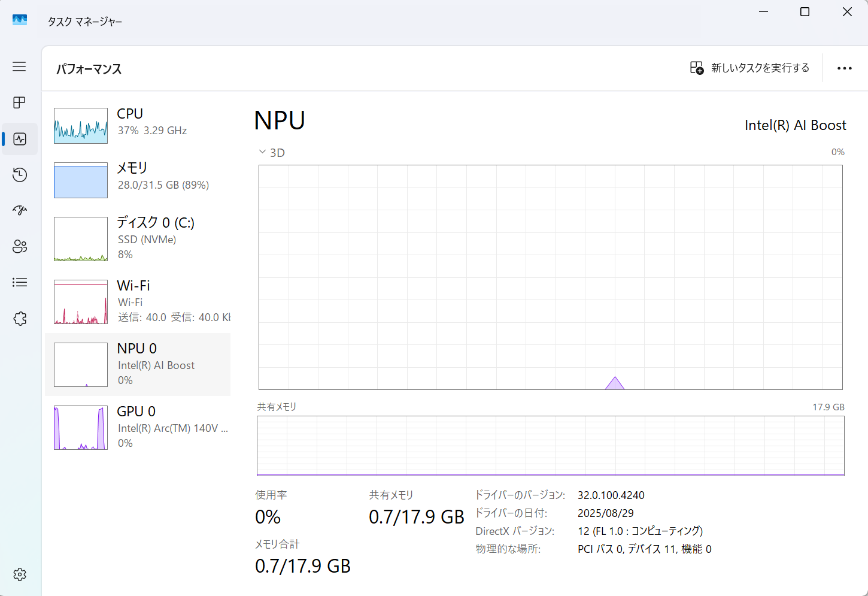Click the memory mini graph thumbnail

coord(81,180)
